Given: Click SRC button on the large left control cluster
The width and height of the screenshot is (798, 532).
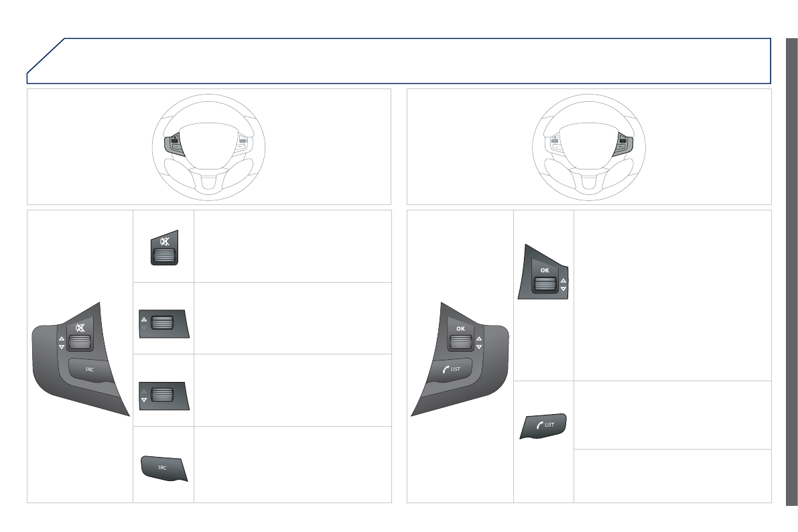Looking at the screenshot, I should [x=89, y=369].
